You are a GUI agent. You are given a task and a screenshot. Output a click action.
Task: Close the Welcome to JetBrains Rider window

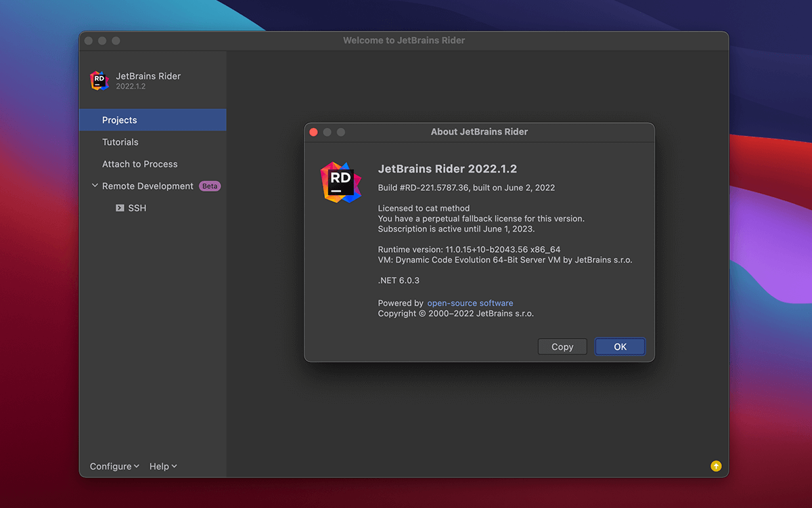[89, 41]
